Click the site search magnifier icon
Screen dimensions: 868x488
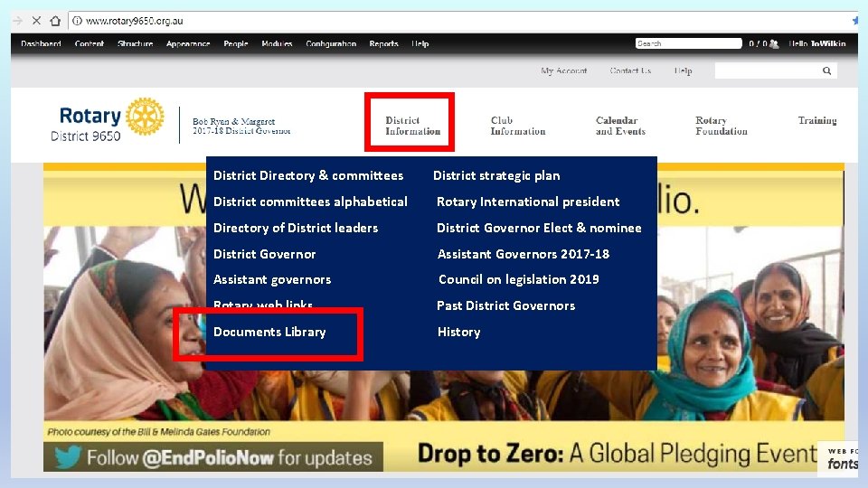[x=826, y=70]
